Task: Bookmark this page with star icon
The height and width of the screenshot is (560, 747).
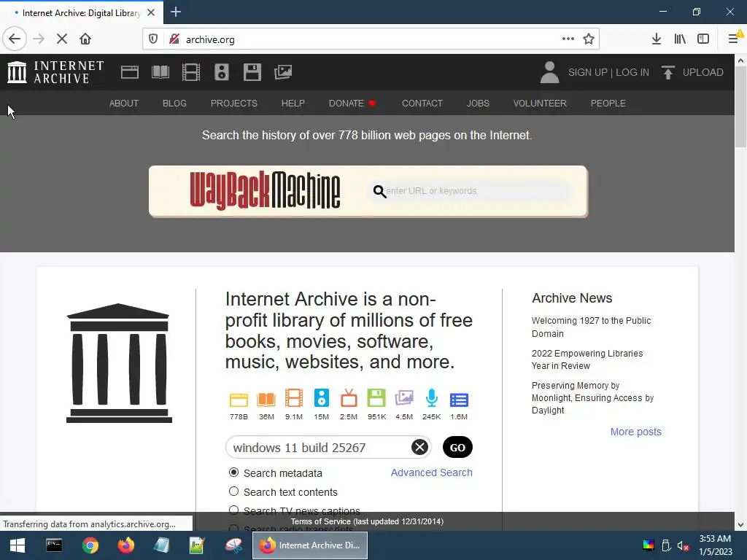Action: coord(589,39)
